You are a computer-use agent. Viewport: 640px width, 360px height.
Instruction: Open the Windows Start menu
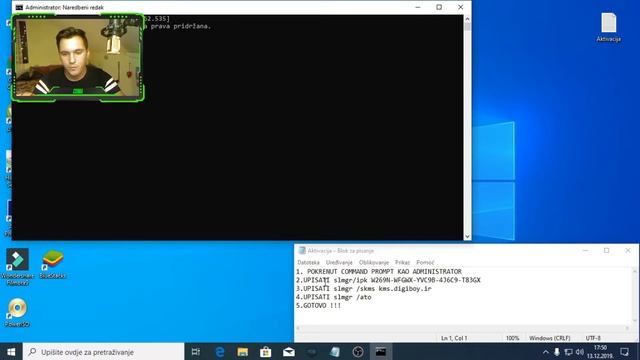[11, 352]
